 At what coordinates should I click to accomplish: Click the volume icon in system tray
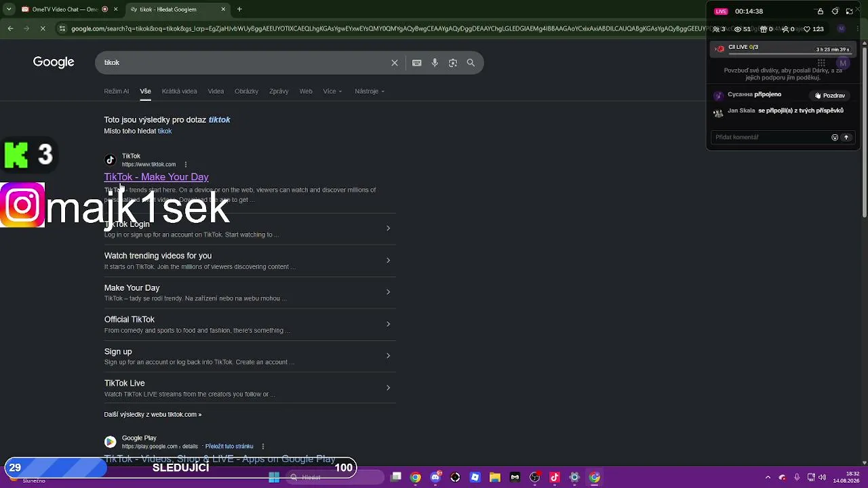[x=822, y=478]
